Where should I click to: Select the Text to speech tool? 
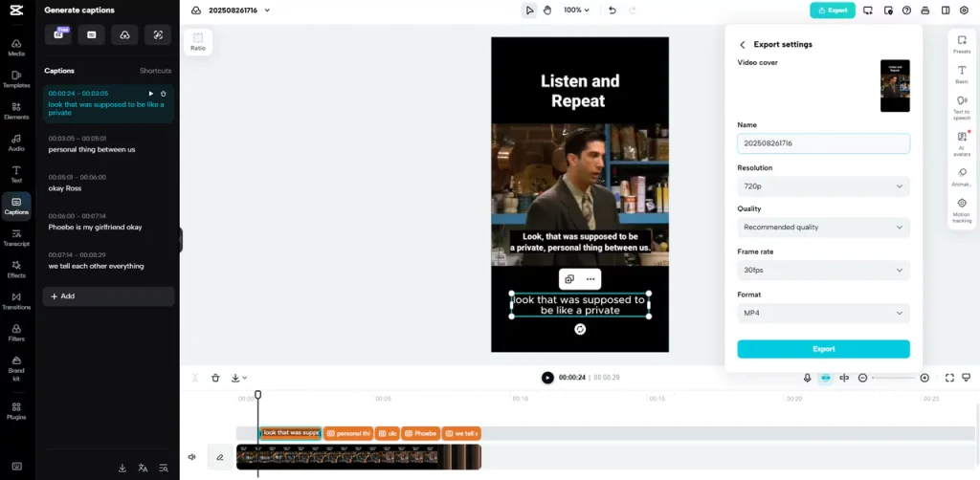pyautogui.click(x=961, y=105)
